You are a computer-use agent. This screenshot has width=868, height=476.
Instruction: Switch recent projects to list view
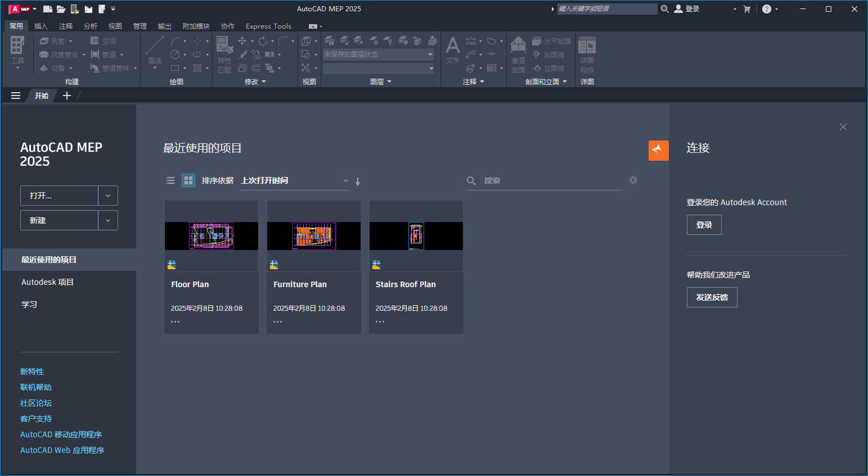coord(170,180)
